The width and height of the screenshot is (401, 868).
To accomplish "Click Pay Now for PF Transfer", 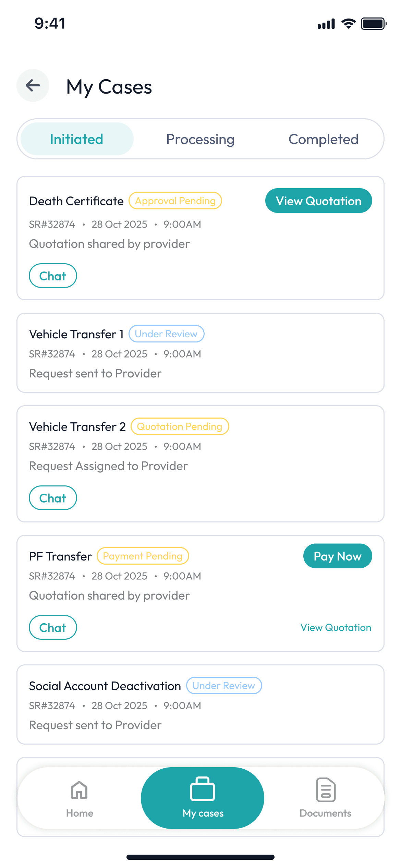I will click(x=338, y=556).
